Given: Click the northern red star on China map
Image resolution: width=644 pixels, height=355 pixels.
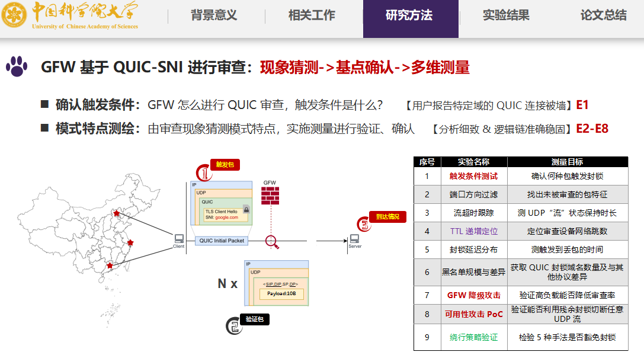Looking at the screenshot, I should click(x=117, y=213).
